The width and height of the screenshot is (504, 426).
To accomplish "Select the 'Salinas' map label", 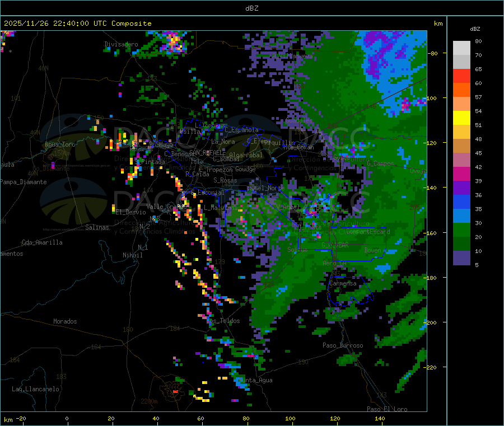I will [97, 227].
